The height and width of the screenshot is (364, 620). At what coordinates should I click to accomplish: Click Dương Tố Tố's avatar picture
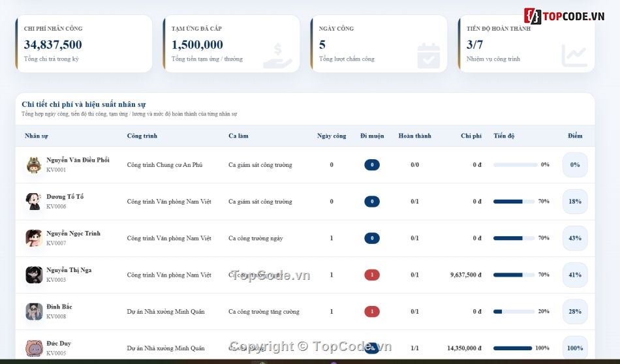tap(34, 202)
